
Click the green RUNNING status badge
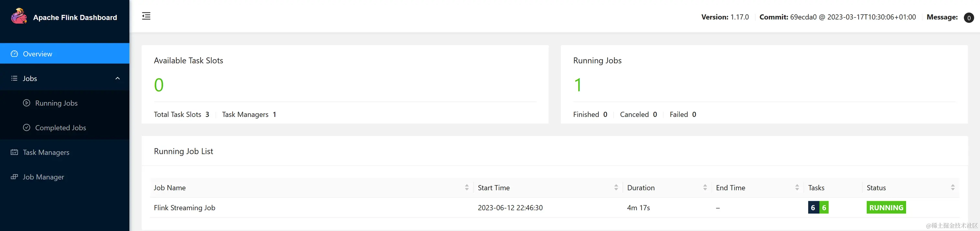[886, 207]
